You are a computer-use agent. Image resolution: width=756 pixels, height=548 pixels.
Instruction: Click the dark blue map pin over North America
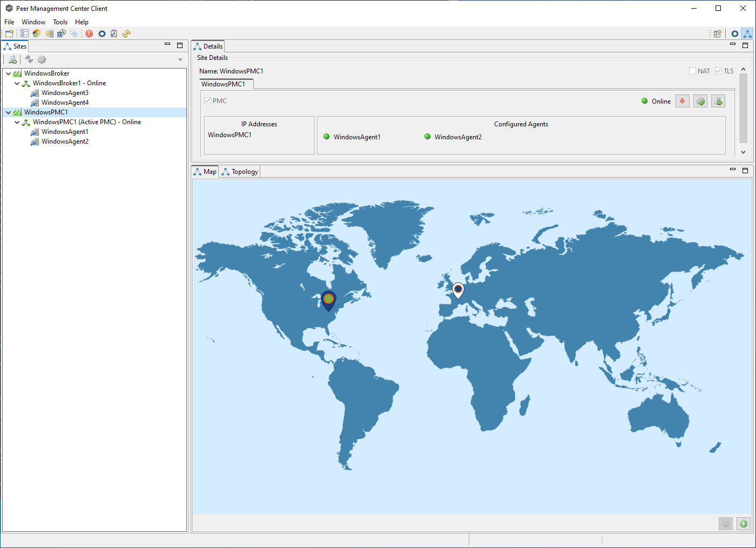(328, 299)
